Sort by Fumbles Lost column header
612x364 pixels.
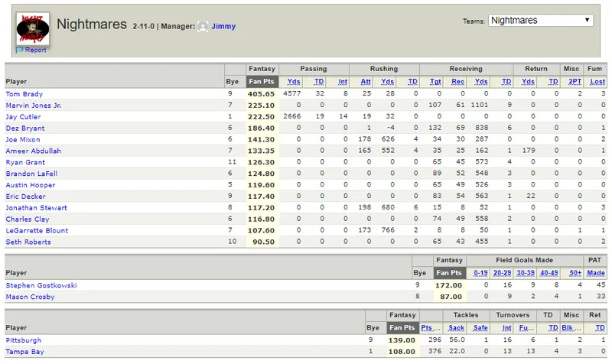(597, 82)
